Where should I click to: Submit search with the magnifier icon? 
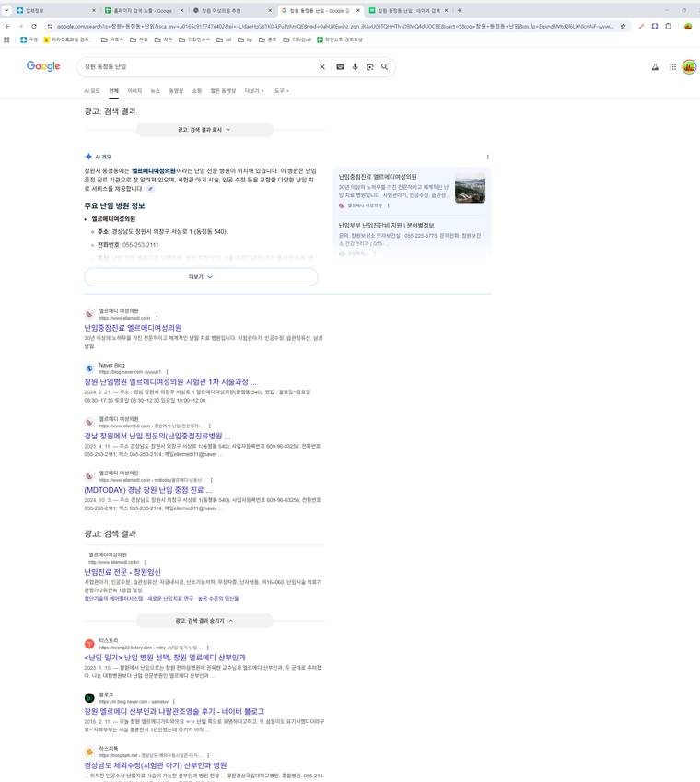click(x=384, y=67)
